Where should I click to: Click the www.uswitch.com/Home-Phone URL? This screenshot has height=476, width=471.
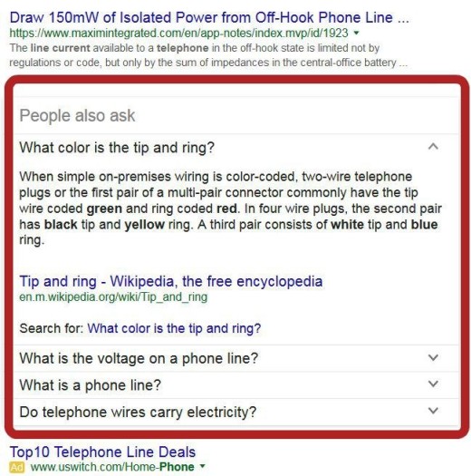click(112, 467)
